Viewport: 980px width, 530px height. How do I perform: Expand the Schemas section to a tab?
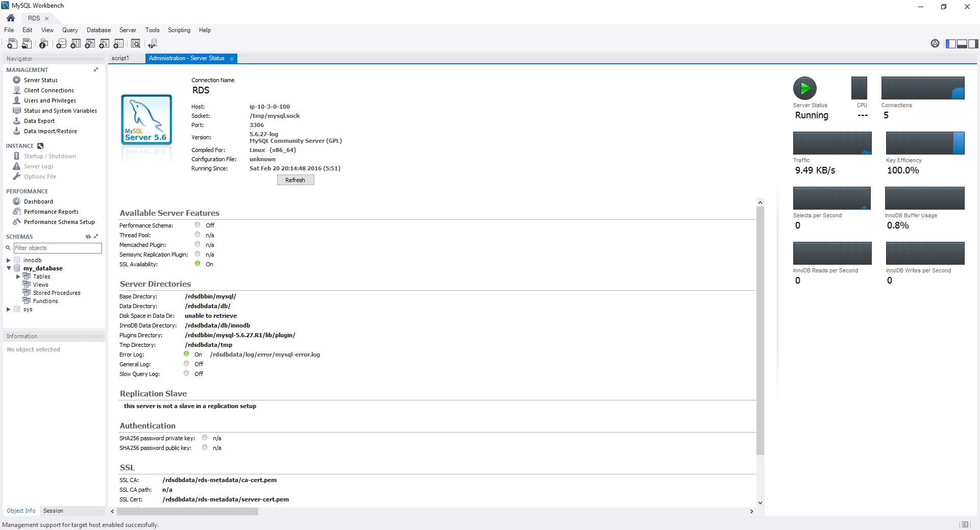[x=96, y=237]
